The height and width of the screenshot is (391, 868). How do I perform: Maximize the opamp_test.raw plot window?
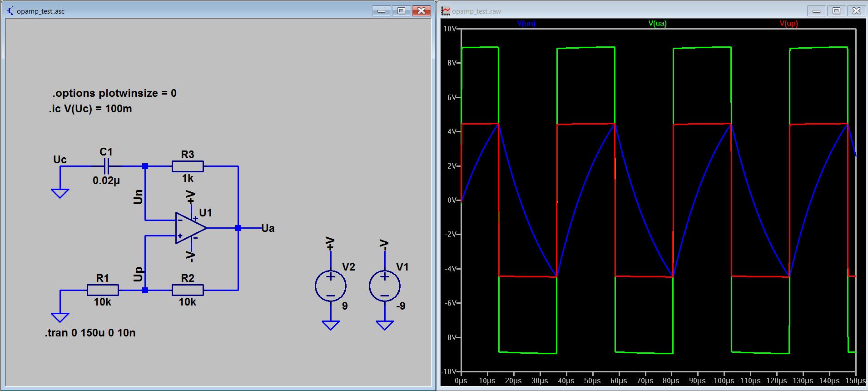[837, 11]
